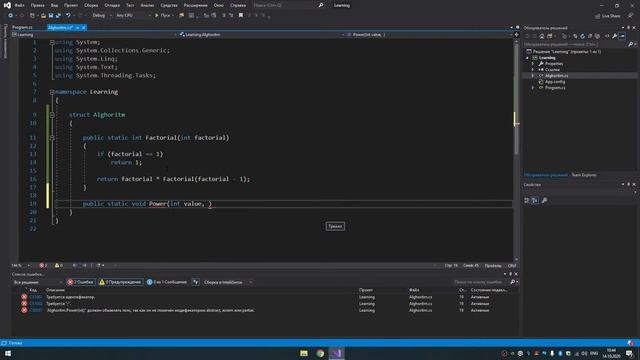640x360 pixels.
Task: Open the Learning project navigation dropdown
Action: (x=94, y=35)
